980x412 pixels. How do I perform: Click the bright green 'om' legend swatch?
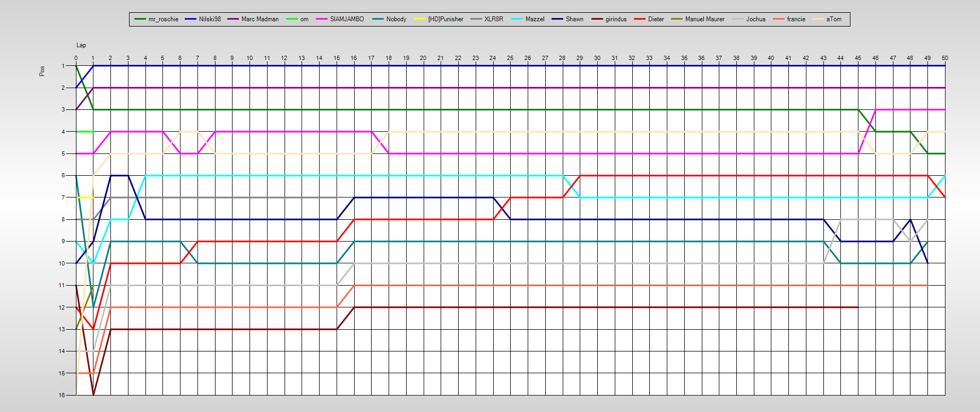click(291, 19)
